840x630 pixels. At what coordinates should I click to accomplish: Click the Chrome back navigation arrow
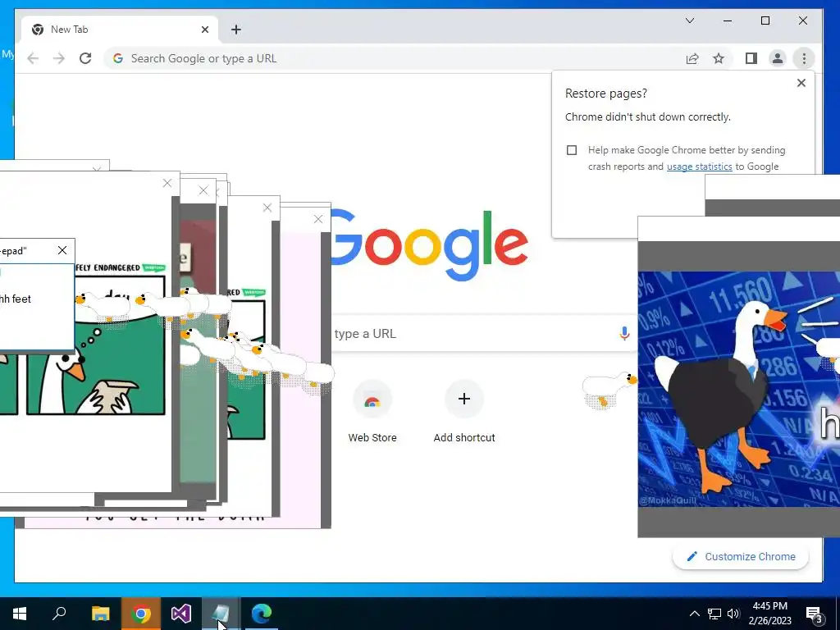33,58
